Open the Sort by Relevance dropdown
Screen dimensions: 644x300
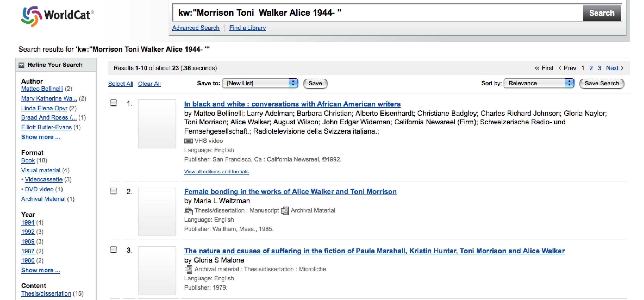click(x=539, y=83)
